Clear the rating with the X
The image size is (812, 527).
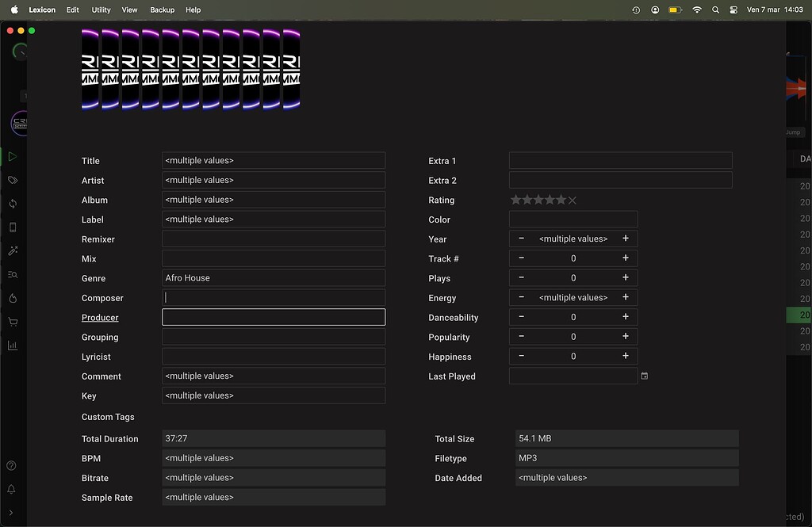[x=573, y=200]
